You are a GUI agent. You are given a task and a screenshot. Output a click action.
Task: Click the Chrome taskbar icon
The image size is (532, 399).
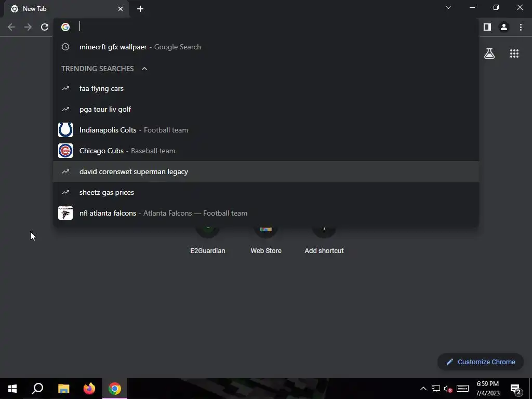115,389
